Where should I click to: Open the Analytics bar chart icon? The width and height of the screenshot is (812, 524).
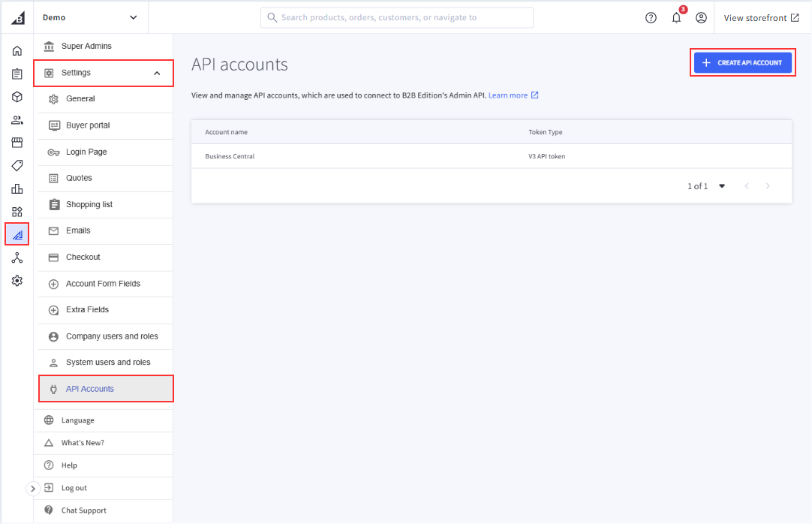point(17,188)
